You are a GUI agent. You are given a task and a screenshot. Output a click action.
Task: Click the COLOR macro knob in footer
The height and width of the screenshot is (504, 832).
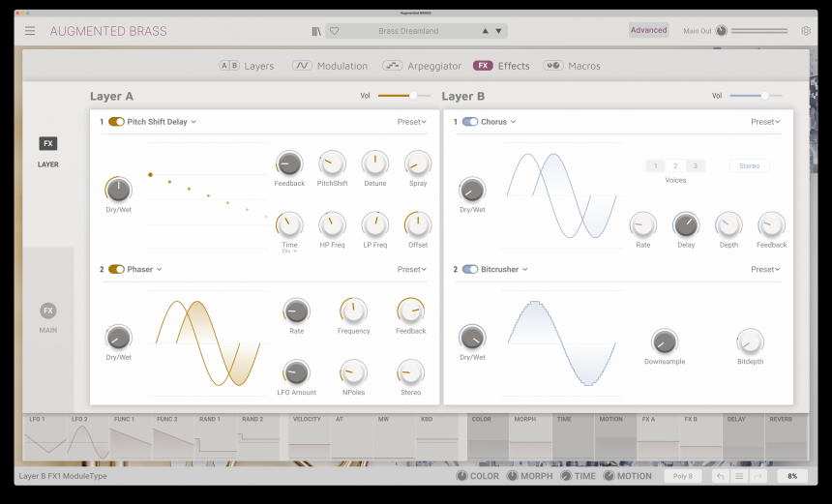pos(461,476)
